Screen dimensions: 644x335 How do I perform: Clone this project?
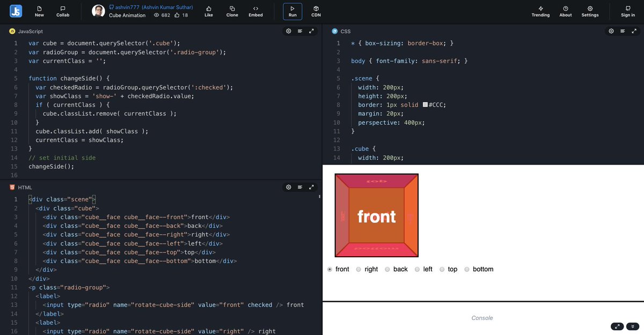232,11
